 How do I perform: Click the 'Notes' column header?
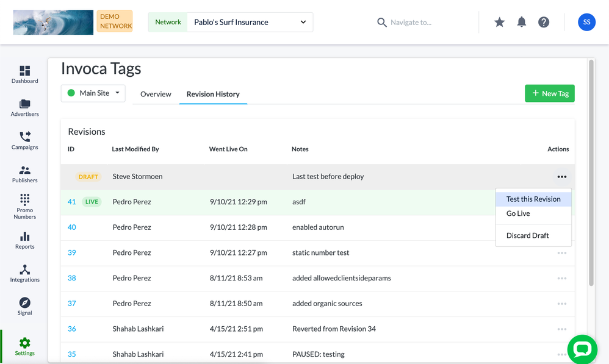coord(300,149)
